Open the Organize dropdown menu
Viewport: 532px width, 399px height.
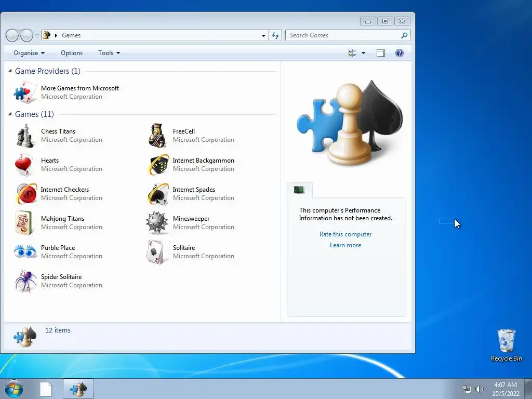pos(29,53)
